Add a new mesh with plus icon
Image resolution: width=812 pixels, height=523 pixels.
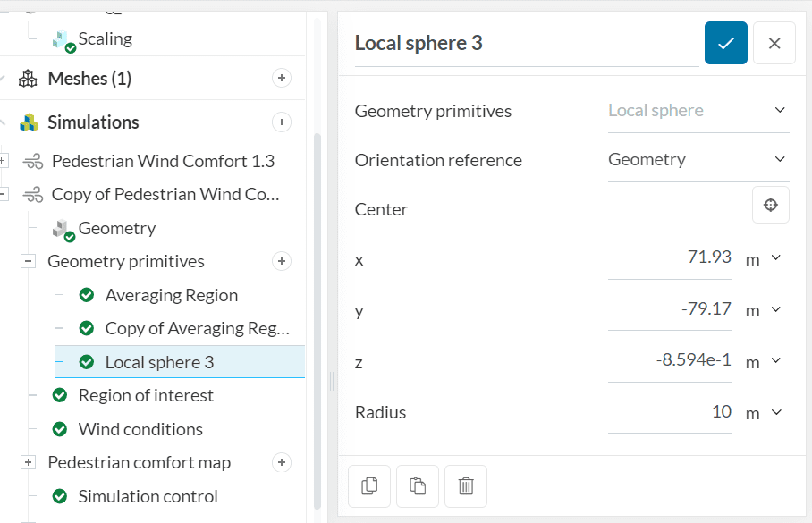tap(282, 79)
